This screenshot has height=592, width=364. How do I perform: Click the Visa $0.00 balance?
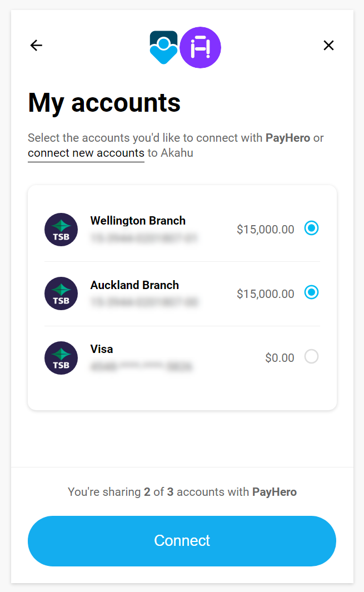280,358
